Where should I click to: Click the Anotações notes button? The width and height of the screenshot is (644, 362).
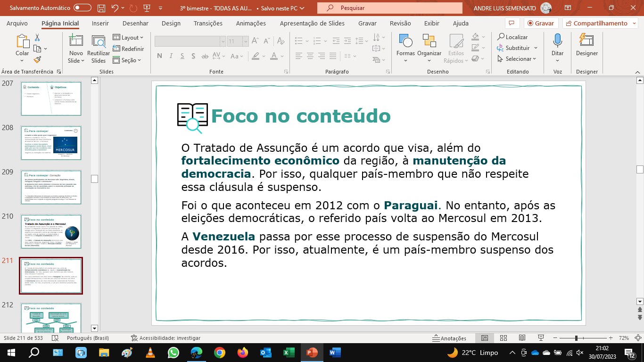tap(450, 338)
